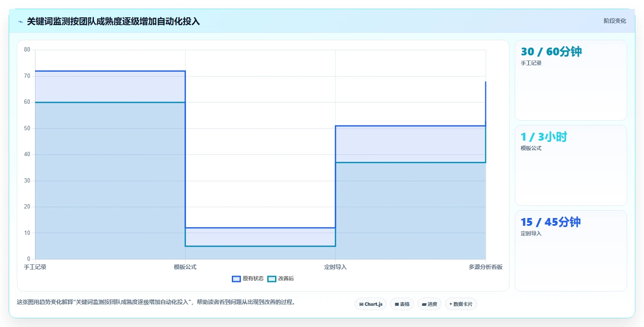This screenshot has width=644, height=327.
Task: Click the 15 / 45分钟 value
Action: tap(551, 222)
